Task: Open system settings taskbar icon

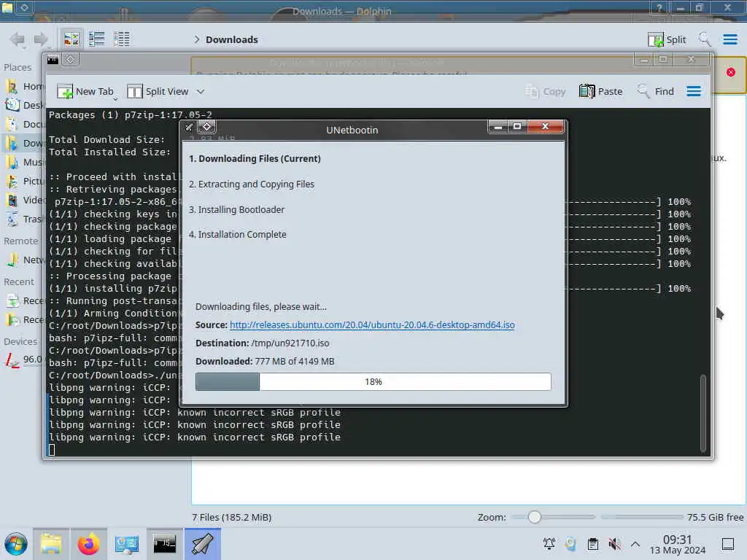Action: point(126,544)
